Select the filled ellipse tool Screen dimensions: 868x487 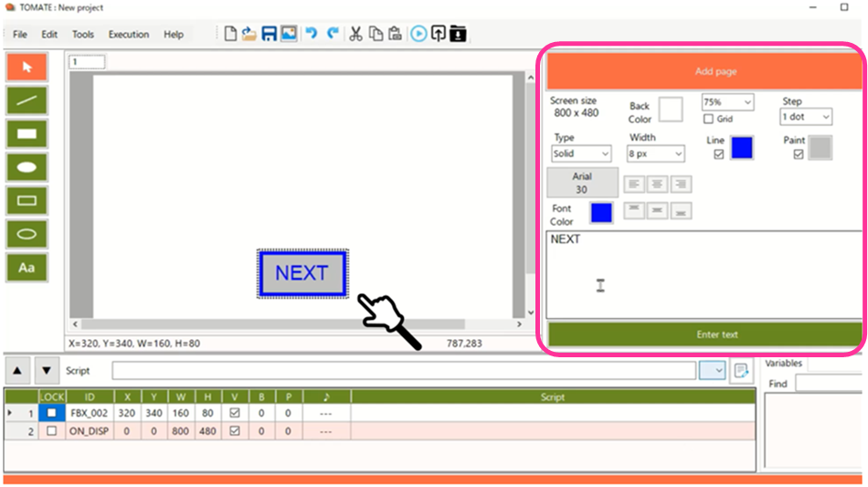(26, 167)
